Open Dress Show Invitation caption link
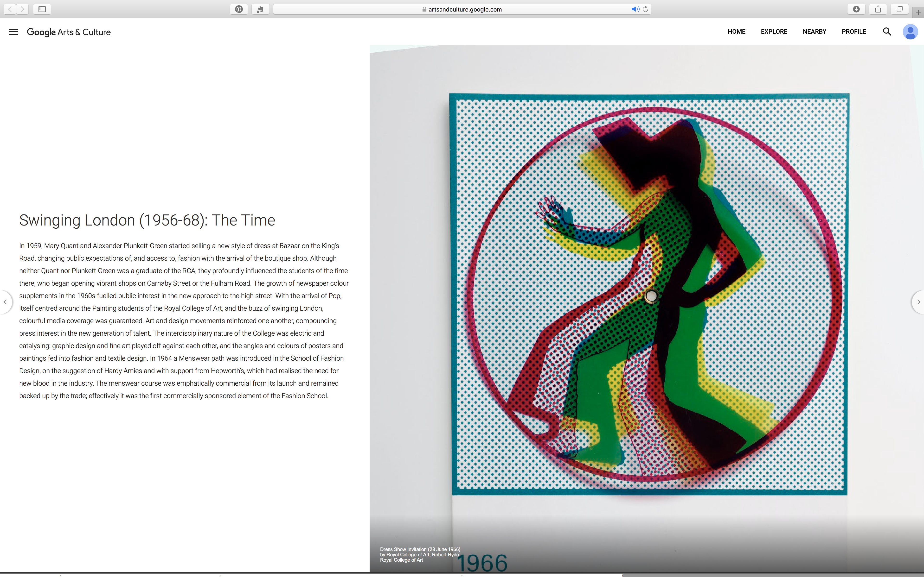This screenshot has height=577, width=924. click(420, 550)
